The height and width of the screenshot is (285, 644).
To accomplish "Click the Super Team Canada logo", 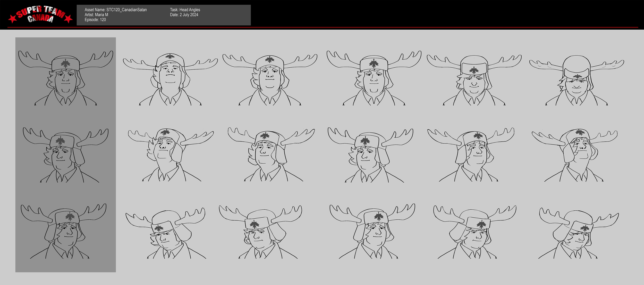I will point(41,15).
